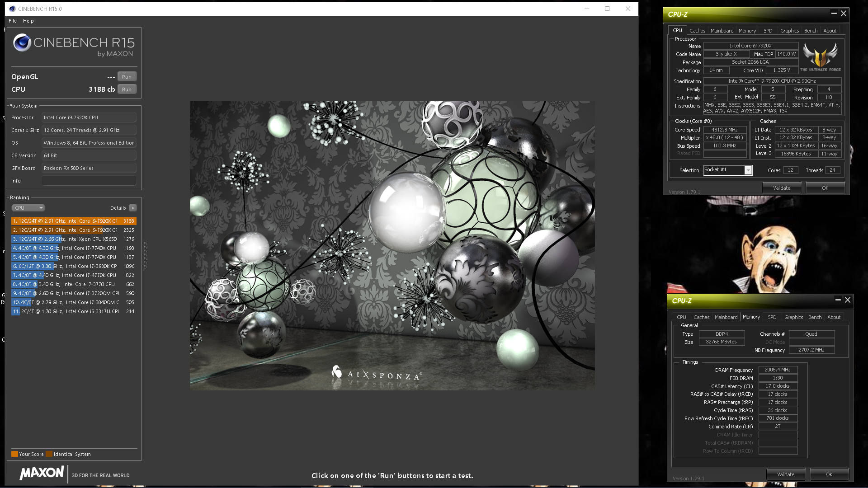
Task: Click the rendered AIXSPONZA scene image
Action: click(x=392, y=245)
